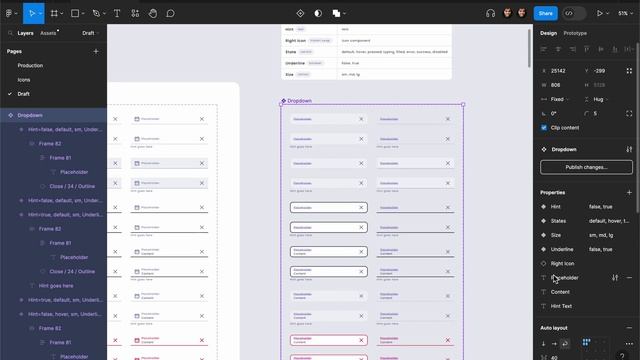Select the Pen tool

pyautogui.click(x=96, y=13)
